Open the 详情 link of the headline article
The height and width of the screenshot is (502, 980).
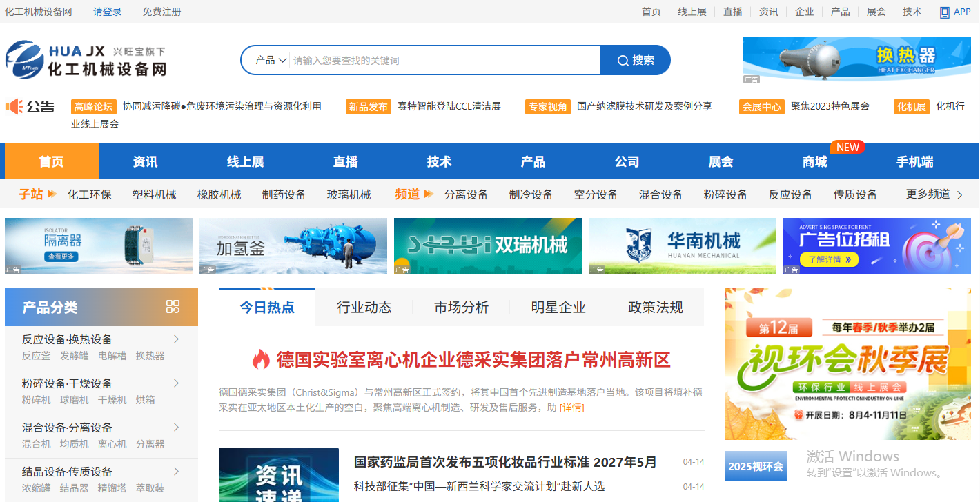coord(571,408)
